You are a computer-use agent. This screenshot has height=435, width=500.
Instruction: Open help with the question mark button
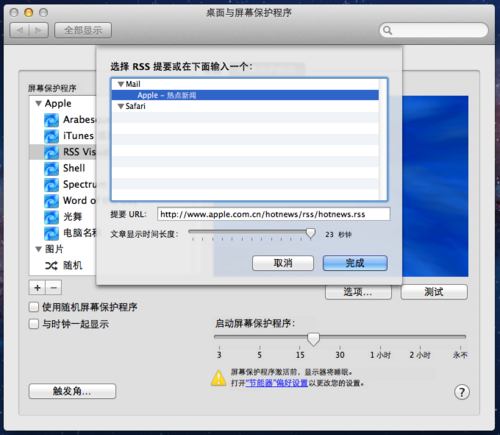pyautogui.click(x=462, y=392)
